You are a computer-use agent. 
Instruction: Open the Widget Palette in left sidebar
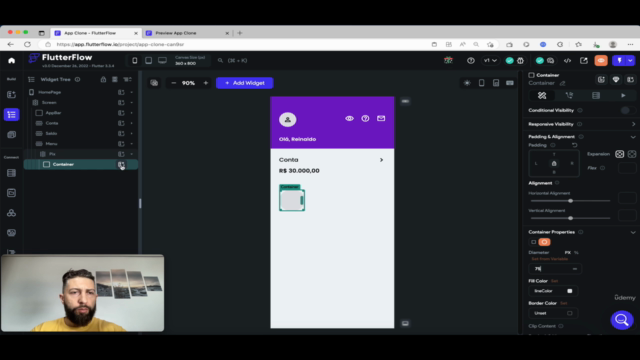click(x=11, y=95)
